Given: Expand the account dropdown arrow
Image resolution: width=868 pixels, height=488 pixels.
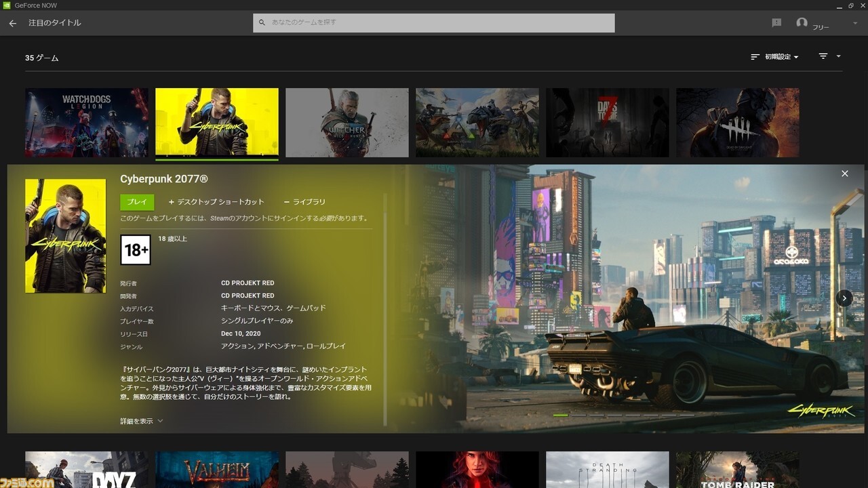Looking at the screenshot, I should 855,24.
